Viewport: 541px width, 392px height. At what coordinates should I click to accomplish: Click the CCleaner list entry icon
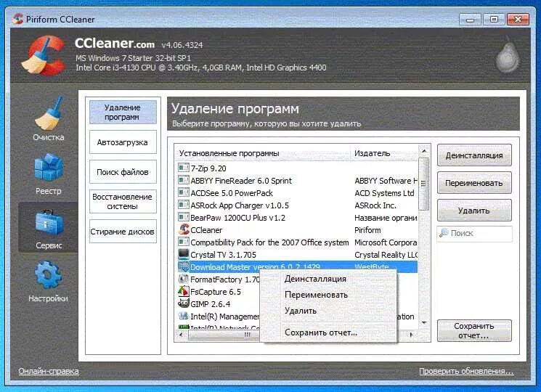coord(184,229)
